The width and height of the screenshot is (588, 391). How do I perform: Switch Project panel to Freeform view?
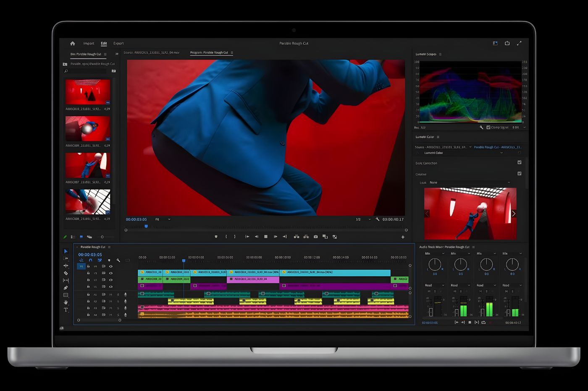coord(89,237)
